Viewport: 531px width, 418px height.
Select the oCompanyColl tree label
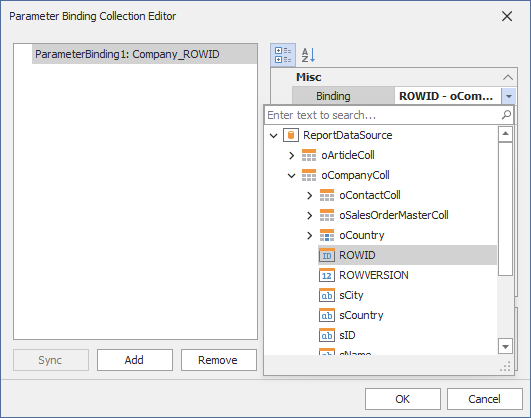[x=355, y=175]
